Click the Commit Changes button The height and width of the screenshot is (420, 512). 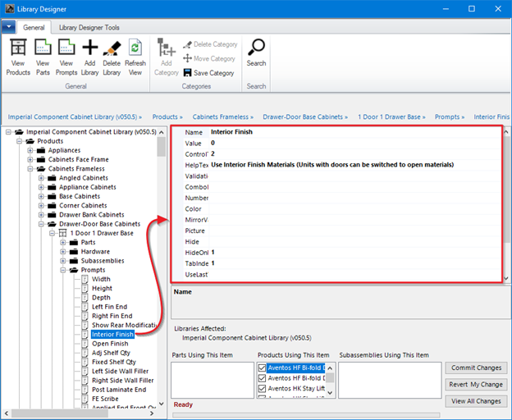point(476,367)
